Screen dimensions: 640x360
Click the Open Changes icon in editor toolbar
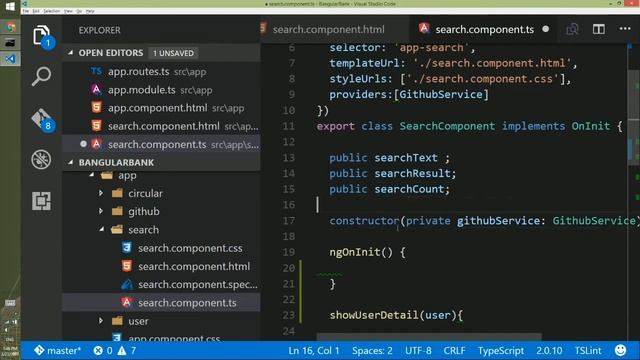coord(572,29)
